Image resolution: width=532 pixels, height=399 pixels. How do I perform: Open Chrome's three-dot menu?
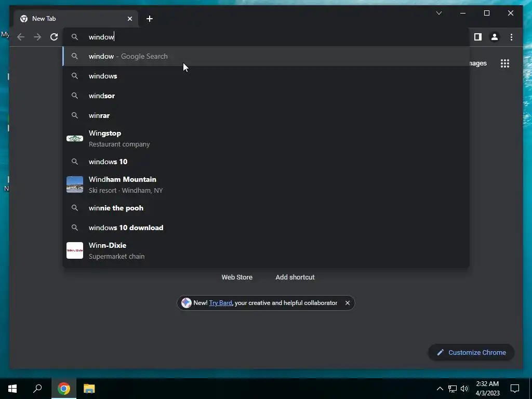coord(511,37)
